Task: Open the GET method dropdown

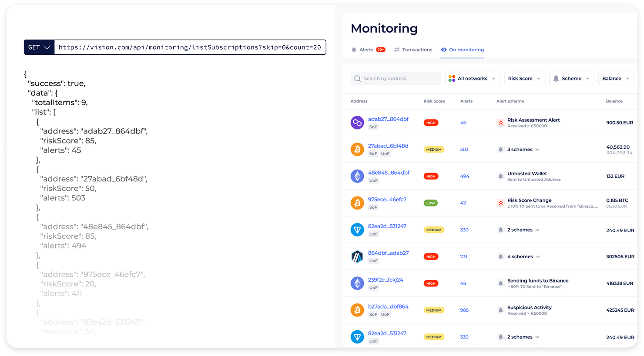Action: pyautogui.click(x=39, y=47)
